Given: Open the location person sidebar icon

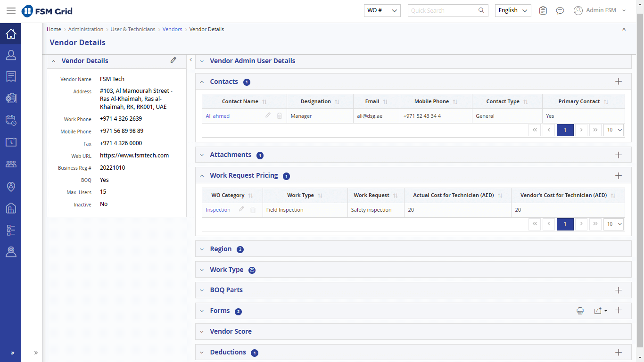Looking at the screenshot, I should pos(11,186).
